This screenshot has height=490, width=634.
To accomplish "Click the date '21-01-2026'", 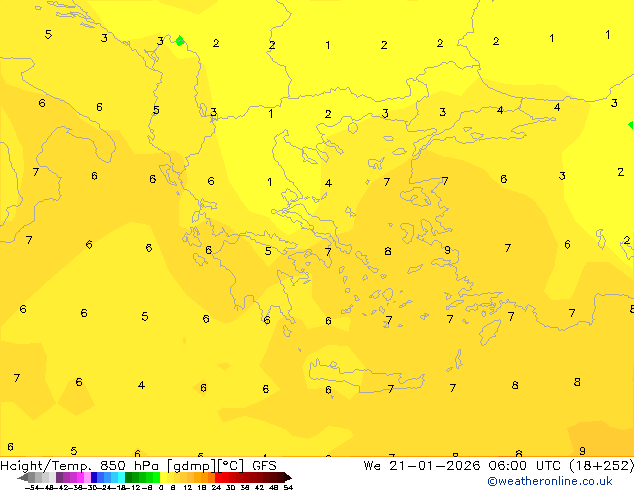I will click(x=435, y=466).
